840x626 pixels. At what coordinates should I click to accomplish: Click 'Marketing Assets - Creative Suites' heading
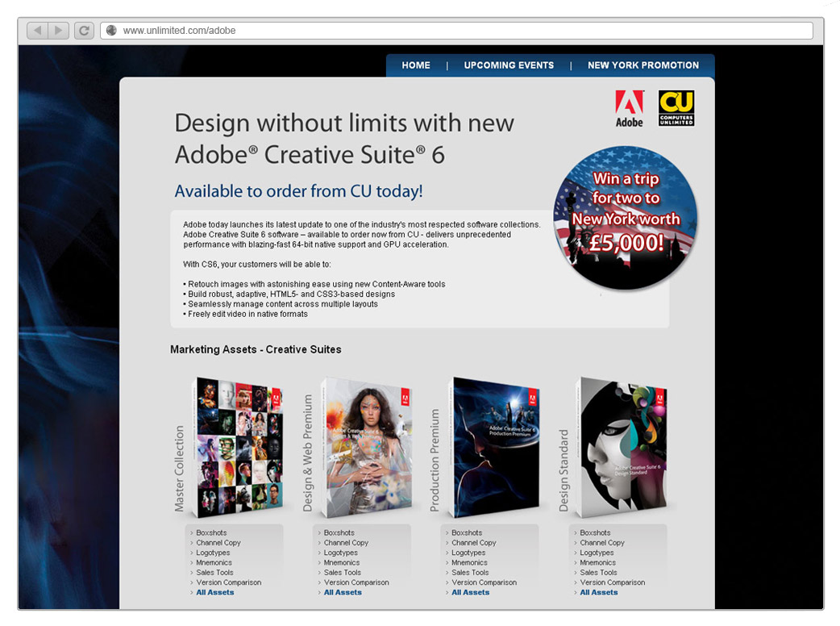tap(256, 349)
